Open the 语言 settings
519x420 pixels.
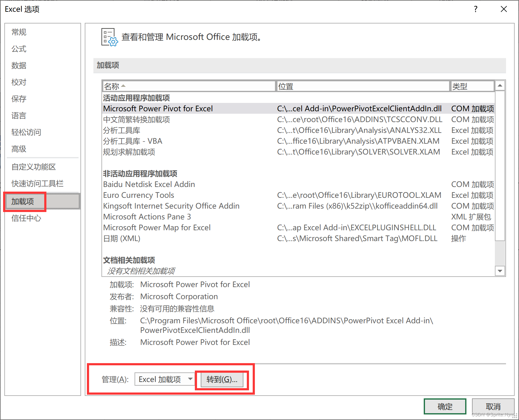pos(19,116)
